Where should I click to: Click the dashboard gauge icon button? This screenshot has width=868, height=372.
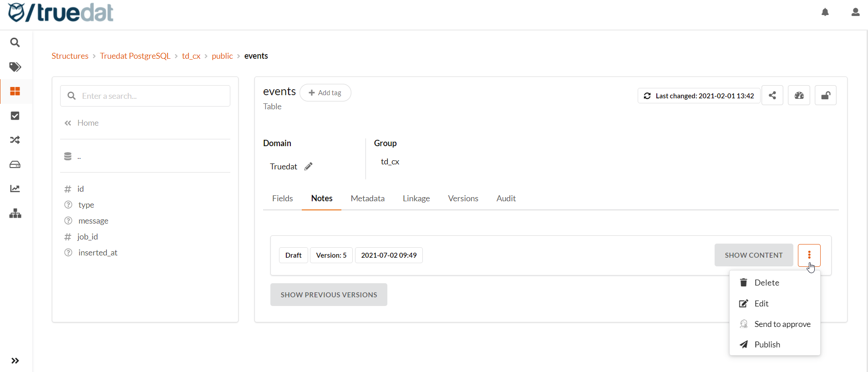pyautogui.click(x=799, y=96)
